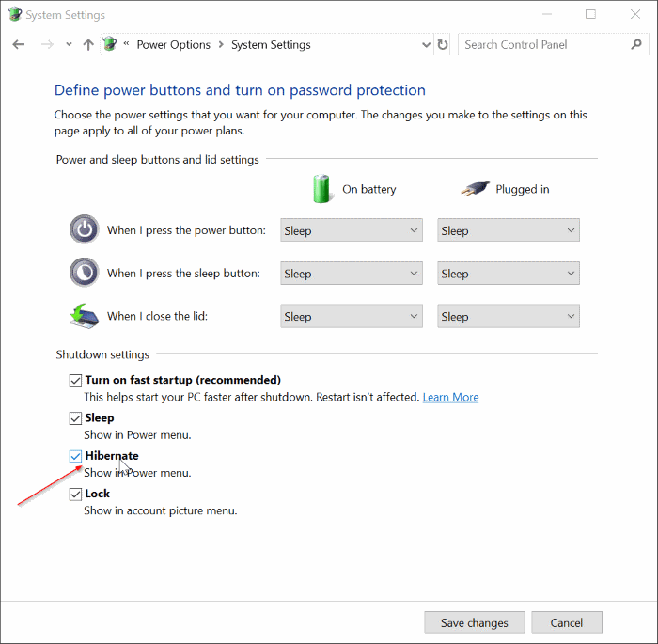Open address bar history dropdown
Viewport: 658px width, 644px height.
(x=426, y=44)
